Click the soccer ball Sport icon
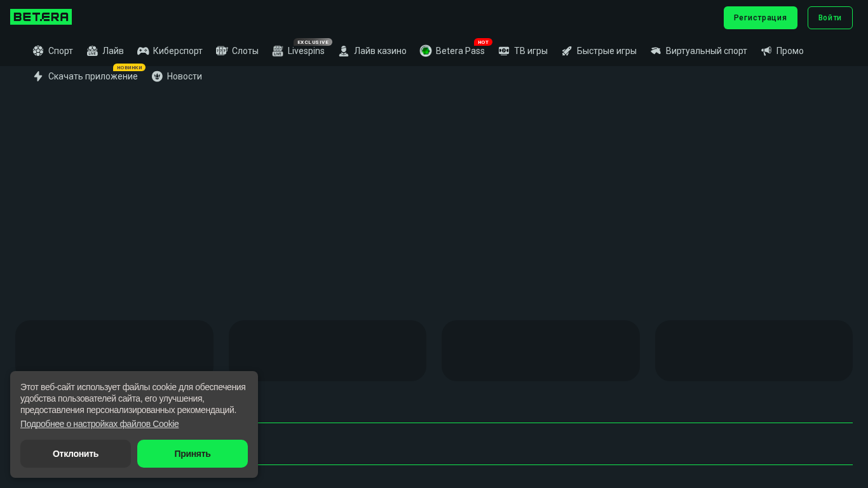 coord(38,51)
